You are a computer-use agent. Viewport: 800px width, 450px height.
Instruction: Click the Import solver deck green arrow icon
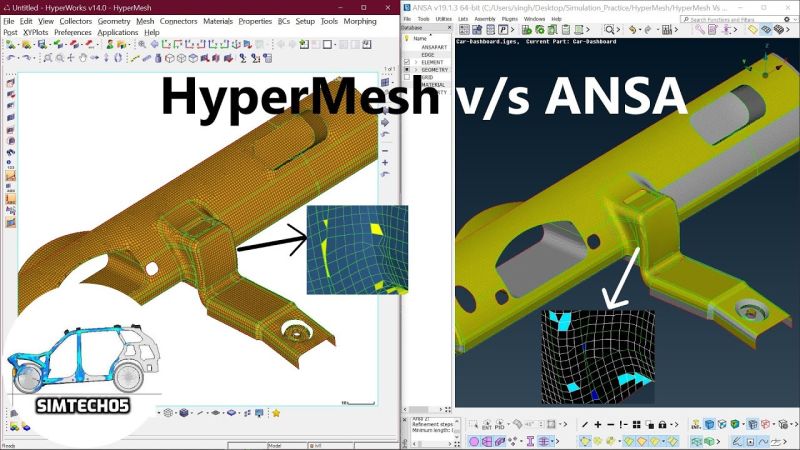tap(59, 45)
